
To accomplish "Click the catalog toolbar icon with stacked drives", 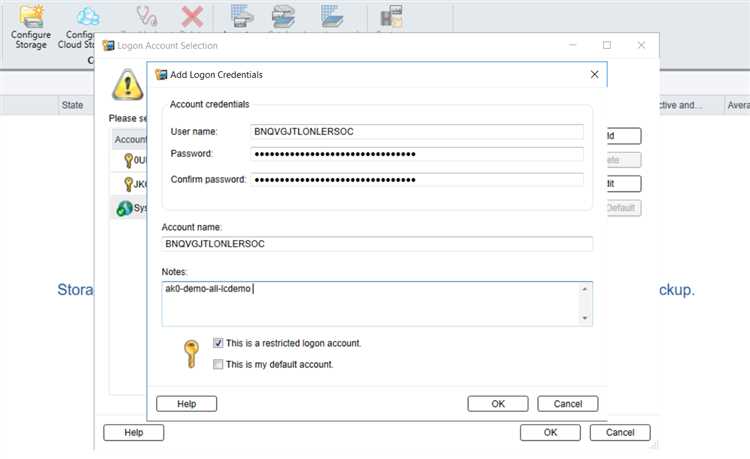I will click(283, 16).
